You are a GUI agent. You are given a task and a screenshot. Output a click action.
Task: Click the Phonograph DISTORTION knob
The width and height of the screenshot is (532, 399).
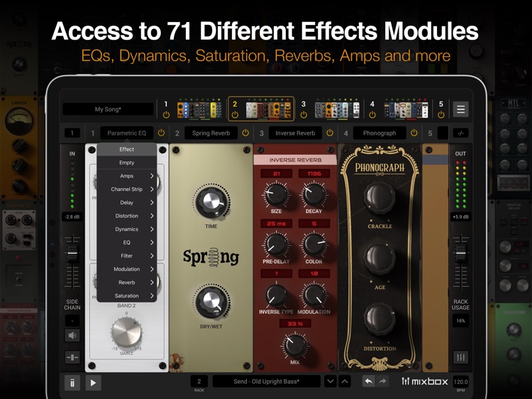pyautogui.click(x=379, y=321)
